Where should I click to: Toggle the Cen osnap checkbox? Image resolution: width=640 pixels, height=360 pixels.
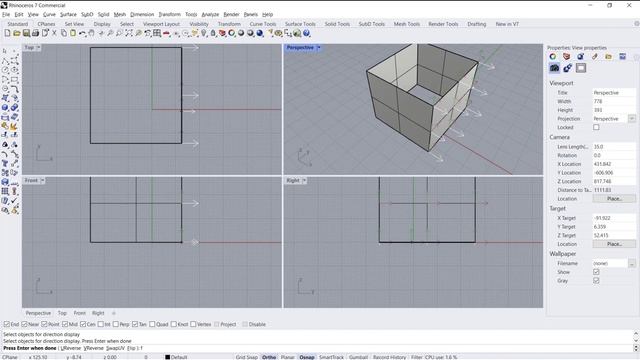(x=83, y=324)
